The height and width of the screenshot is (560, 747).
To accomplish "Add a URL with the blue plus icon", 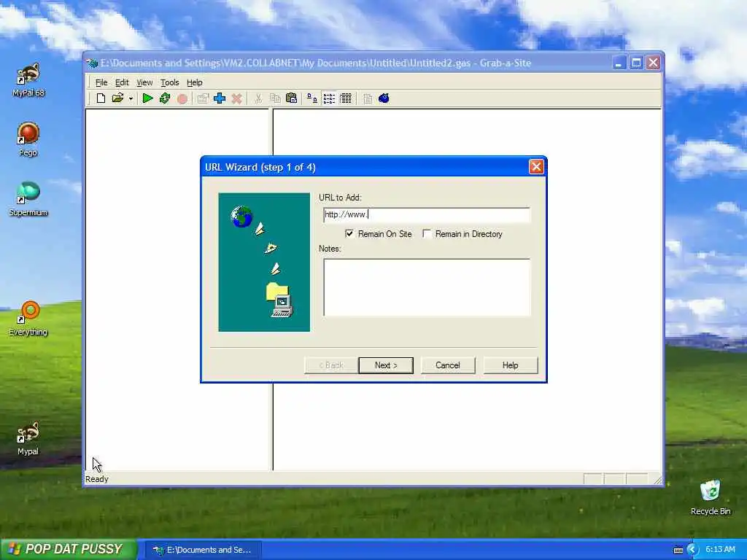I will tap(220, 98).
